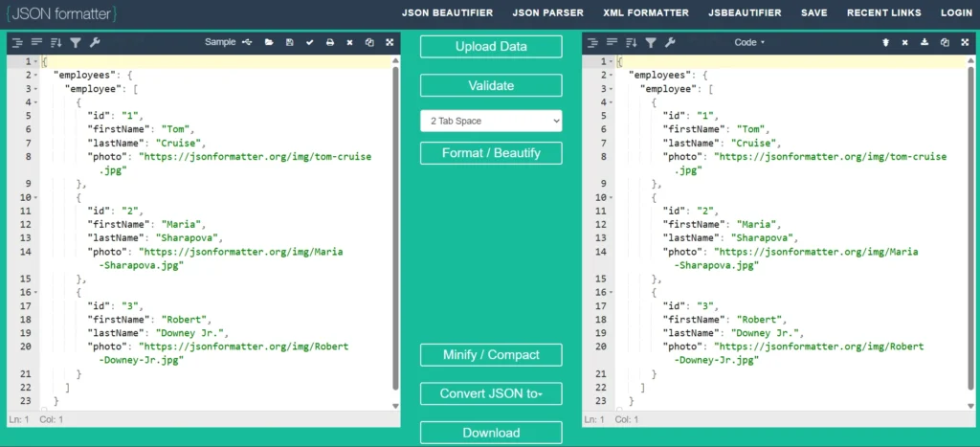Screen dimensions: 980x447
Task: Click the load-from-URL icon beside Sample
Action: click(x=248, y=42)
